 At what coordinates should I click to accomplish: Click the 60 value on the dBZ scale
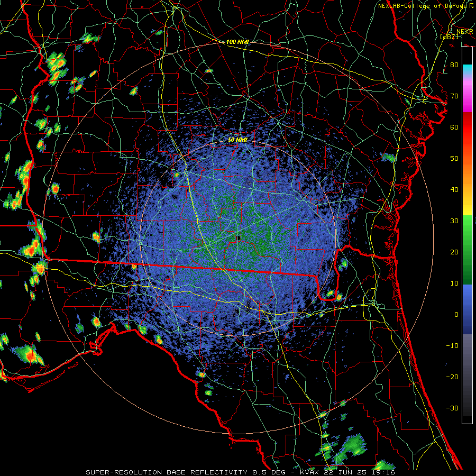[454, 127]
